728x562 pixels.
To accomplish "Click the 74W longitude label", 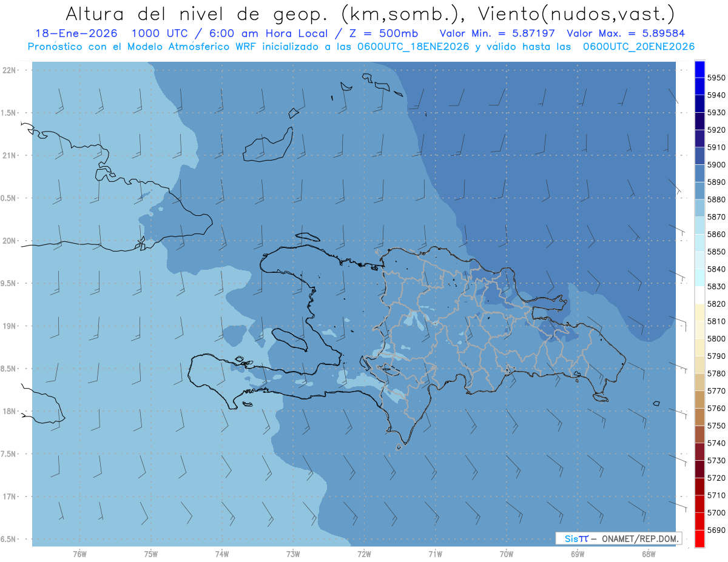I will coord(221,554).
